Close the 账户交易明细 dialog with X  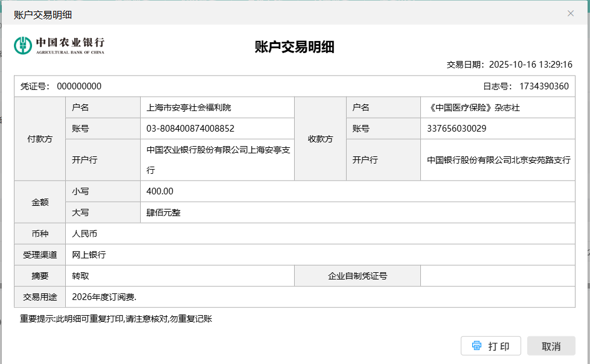pos(570,13)
